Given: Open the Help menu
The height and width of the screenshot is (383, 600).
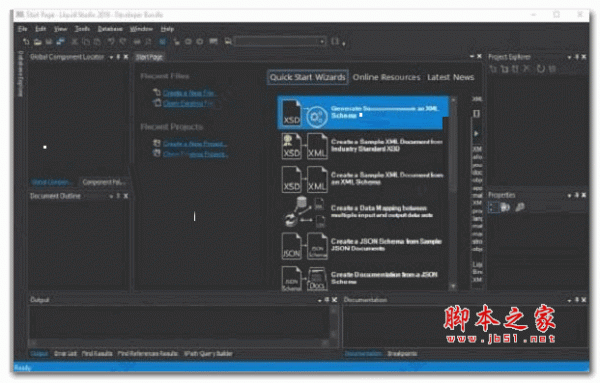Looking at the screenshot, I should [x=167, y=29].
